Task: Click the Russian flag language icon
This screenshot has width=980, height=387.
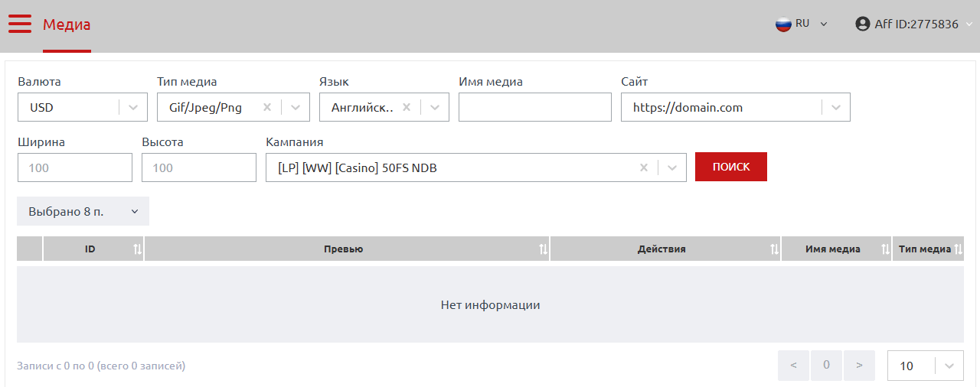Action: pyautogui.click(x=783, y=24)
